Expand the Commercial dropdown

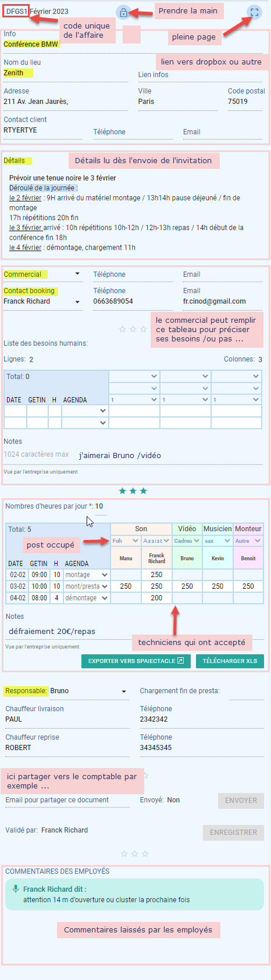(x=77, y=274)
